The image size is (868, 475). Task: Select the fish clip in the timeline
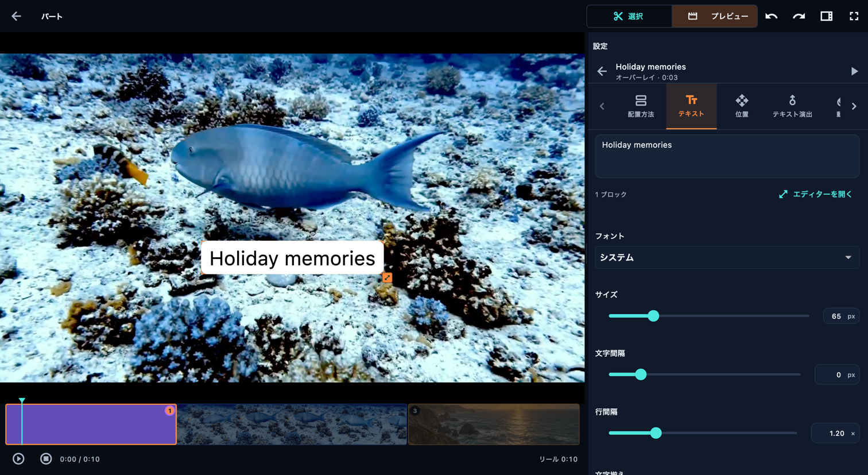coord(292,424)
